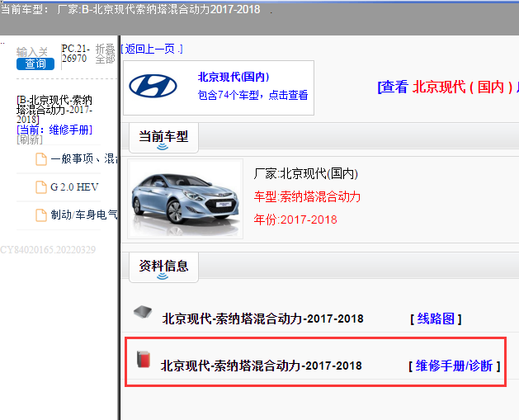Viewport: 519px width, 420px height.
Task: Click 北京现代-索纳塔混合动力-2017-2018 title in 维修手册 row
Action: (262, 366)
